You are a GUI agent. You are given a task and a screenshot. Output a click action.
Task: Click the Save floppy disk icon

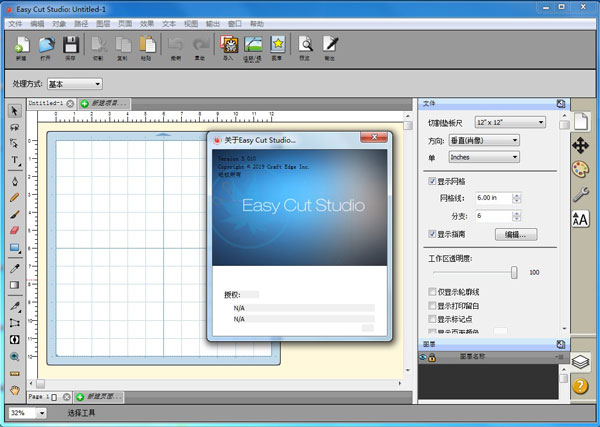[70, 46]
